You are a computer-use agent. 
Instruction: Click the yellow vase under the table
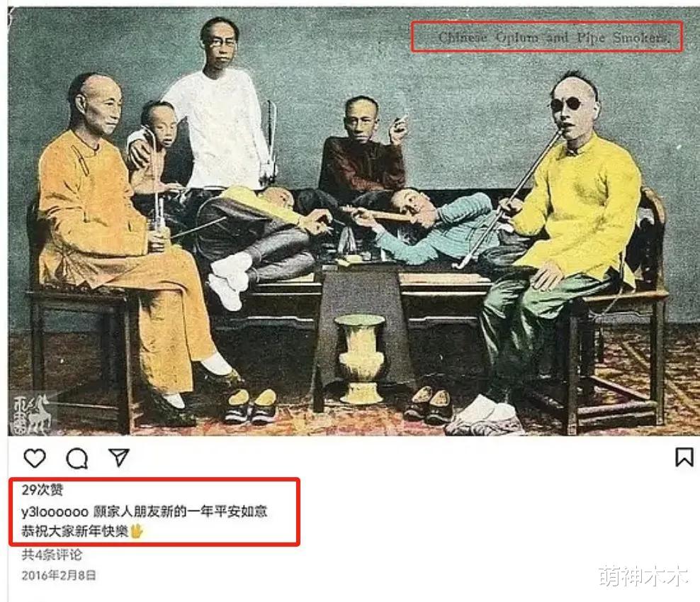[x=360, y=359]
